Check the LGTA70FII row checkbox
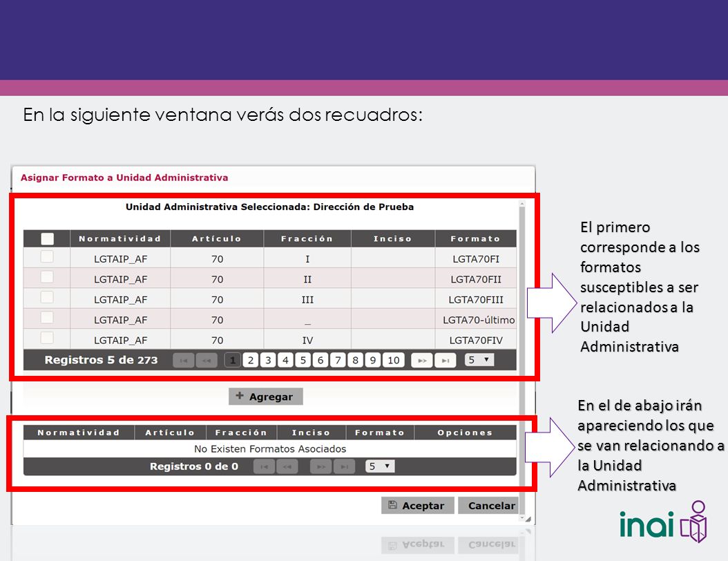This screenshot has height=561, width=728. (x=48, y=277)
